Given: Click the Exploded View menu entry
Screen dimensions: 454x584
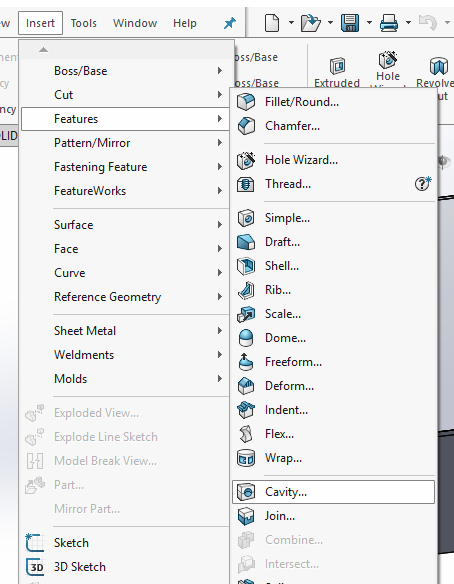Looking at the screenshot, I should [x=126, y=413].
